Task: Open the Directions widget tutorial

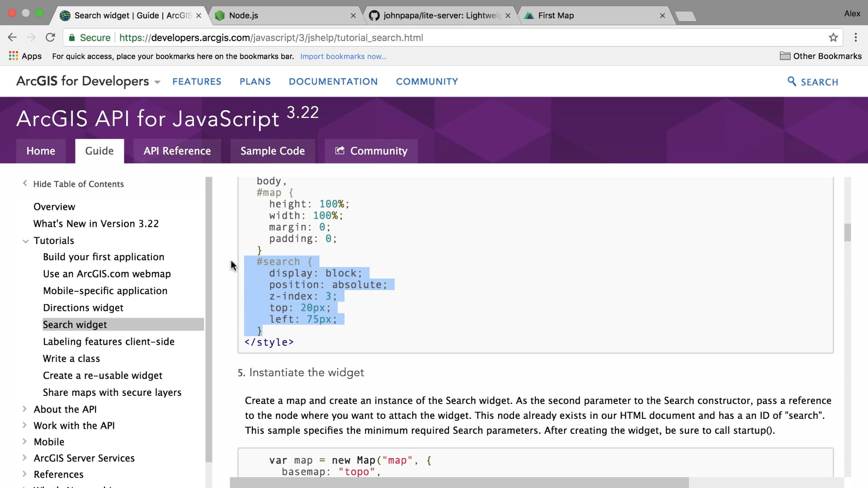Action: click(x=83, y=308)
